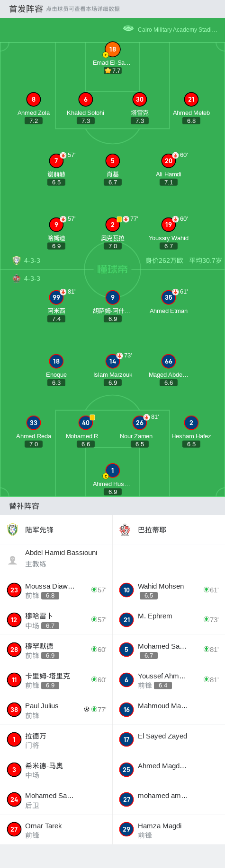Open Ali Hamdi number 20 player badge
Screen dimensions: 225x868
coord(169,161)
